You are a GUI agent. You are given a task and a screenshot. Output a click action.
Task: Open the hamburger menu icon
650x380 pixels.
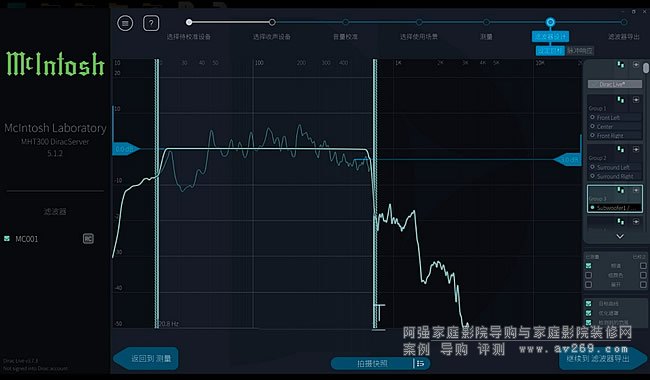click(125, 23)
